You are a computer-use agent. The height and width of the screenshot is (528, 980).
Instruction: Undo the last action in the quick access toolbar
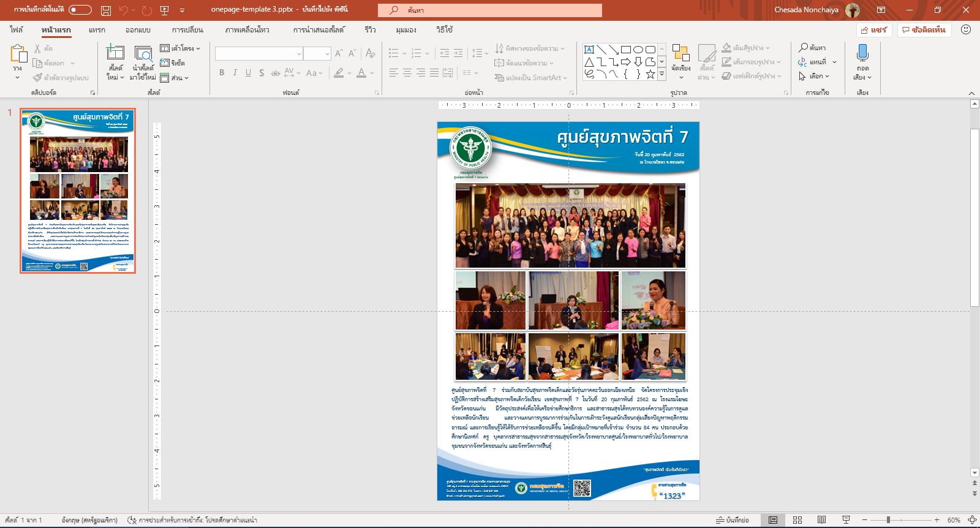click(x=124, y=10)
